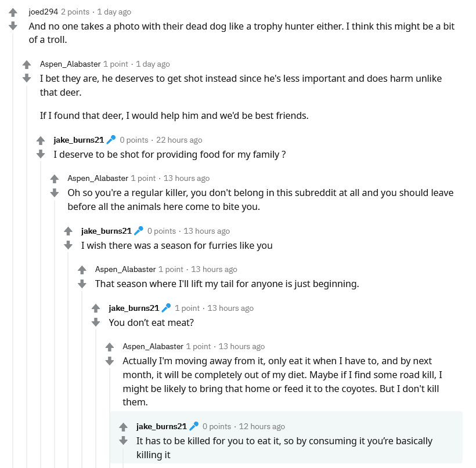This screenshot has height=468, width=476.
Task: Click the '12 hours ago' timestamp
Action: 262,426
